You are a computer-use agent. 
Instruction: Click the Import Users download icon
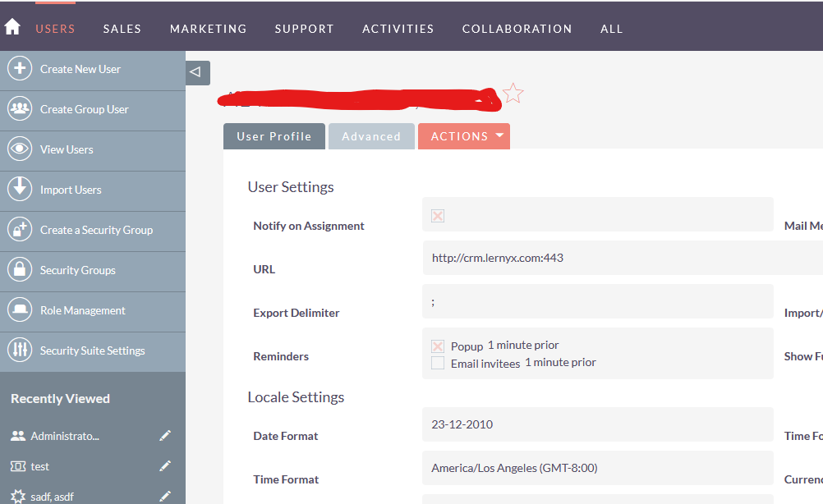[x=20, y=190]
